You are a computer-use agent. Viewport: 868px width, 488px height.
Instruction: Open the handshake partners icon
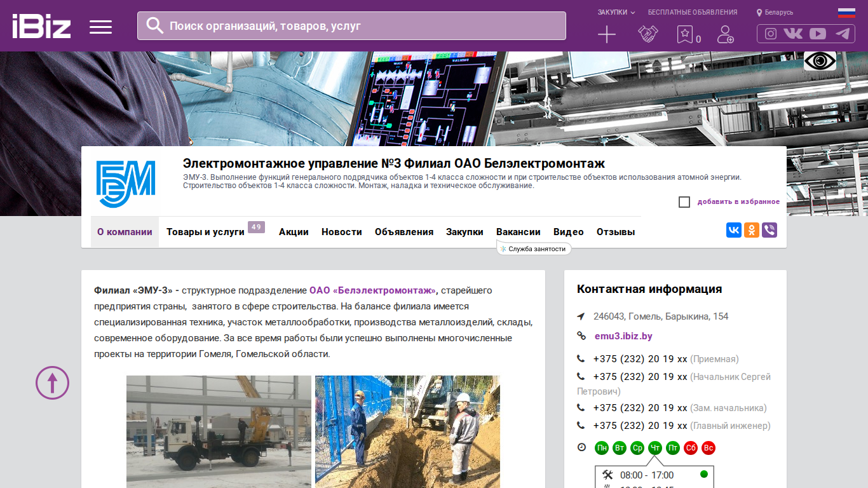(648, 34)
